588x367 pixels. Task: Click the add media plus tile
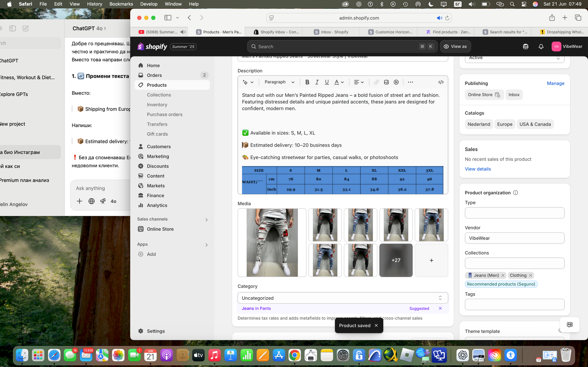pos(431,260)
